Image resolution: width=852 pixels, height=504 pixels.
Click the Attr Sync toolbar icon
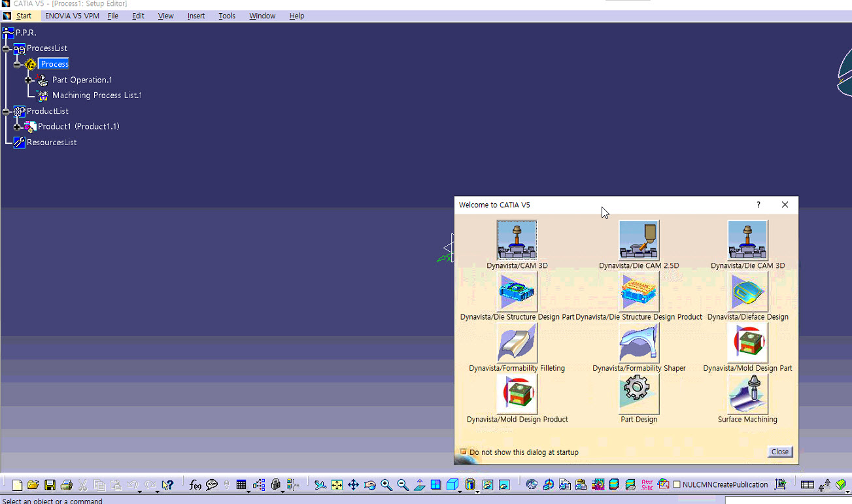pos(647,485)
